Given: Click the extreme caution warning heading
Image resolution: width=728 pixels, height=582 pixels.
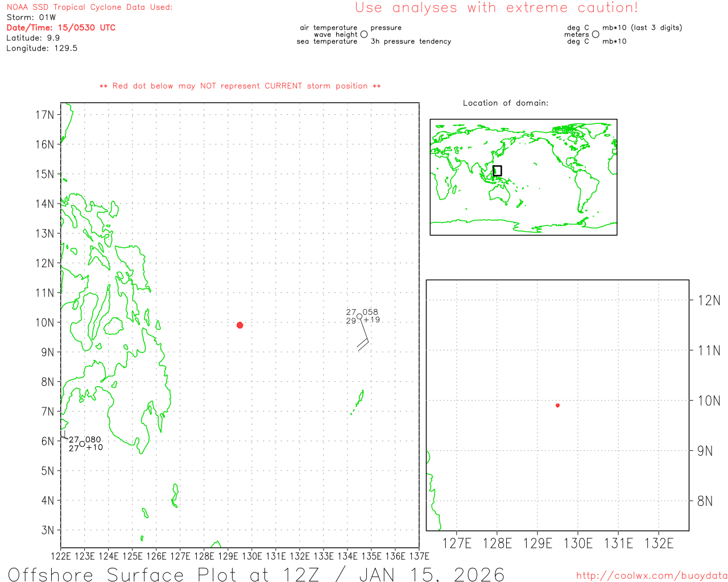Looking at the screenshot, I should [497, 8].
